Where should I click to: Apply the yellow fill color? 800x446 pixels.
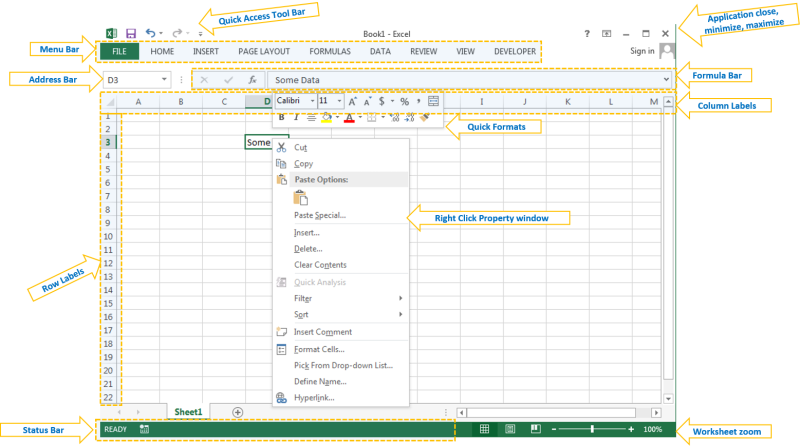coord(327,118)
